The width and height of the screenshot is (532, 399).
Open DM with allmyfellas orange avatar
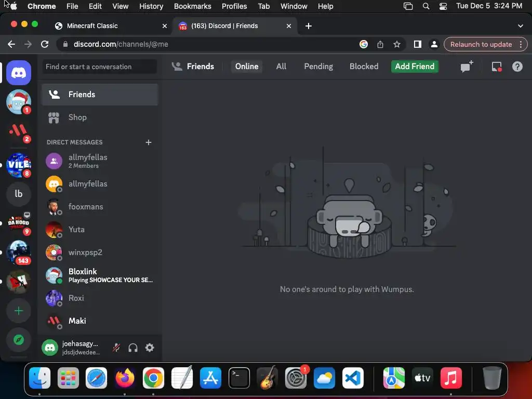tap(100, 184)
